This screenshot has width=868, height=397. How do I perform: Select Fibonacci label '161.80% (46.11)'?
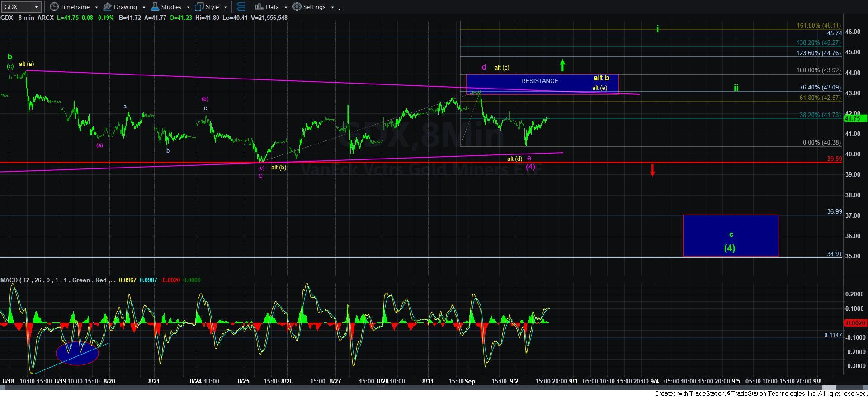[x=818, y=26]
